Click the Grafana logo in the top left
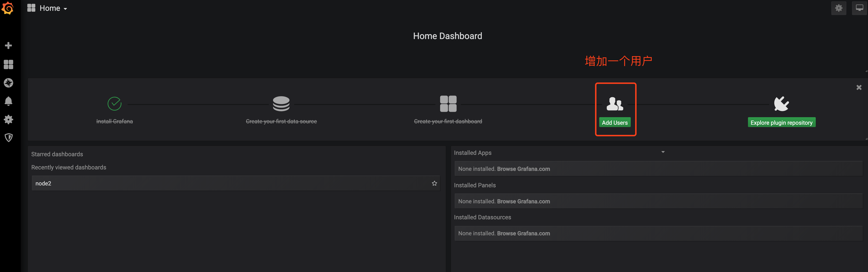Screen dimensions: 868x272 8,8
